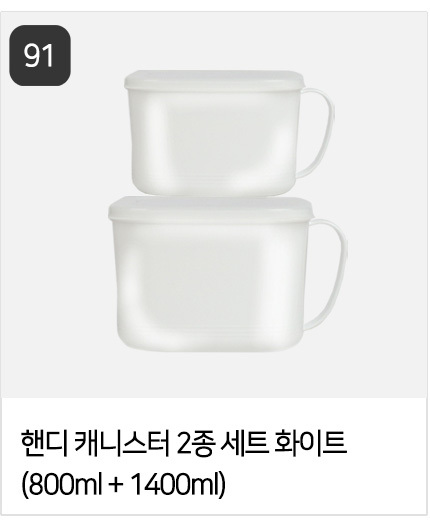Select the lid of the top canister
430x525 pixels.
(x=214, y=80)
